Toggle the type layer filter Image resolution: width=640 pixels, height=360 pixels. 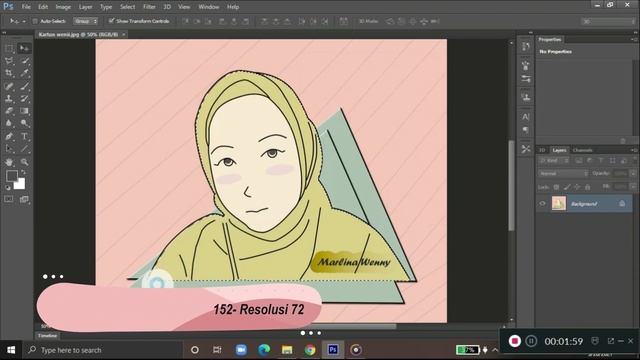(x=601, y=161)
